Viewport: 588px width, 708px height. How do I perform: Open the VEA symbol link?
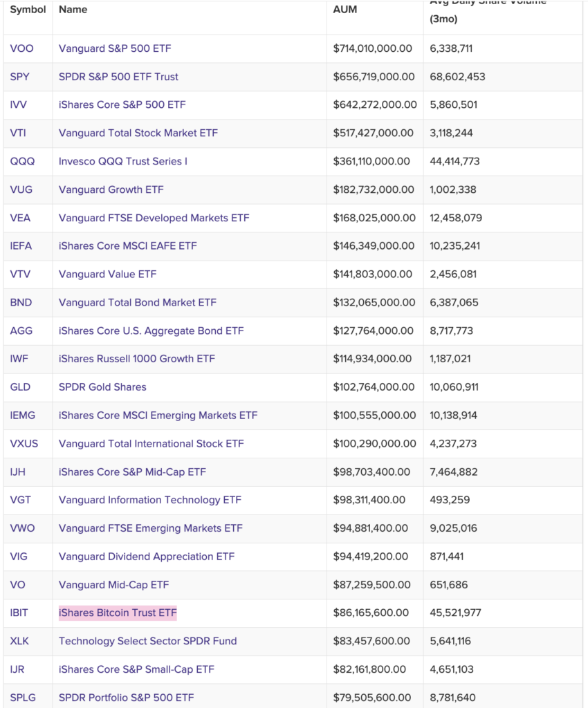[x=20, y=218]
